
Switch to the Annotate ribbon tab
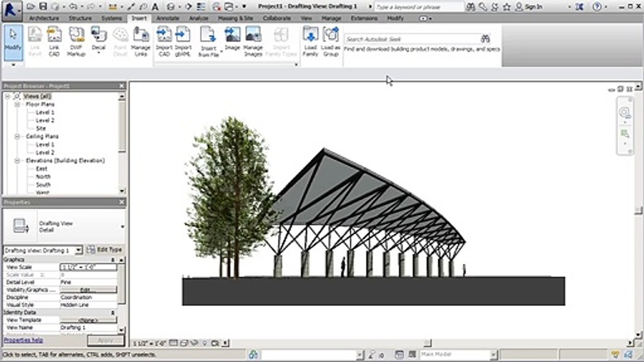(168, 18)
